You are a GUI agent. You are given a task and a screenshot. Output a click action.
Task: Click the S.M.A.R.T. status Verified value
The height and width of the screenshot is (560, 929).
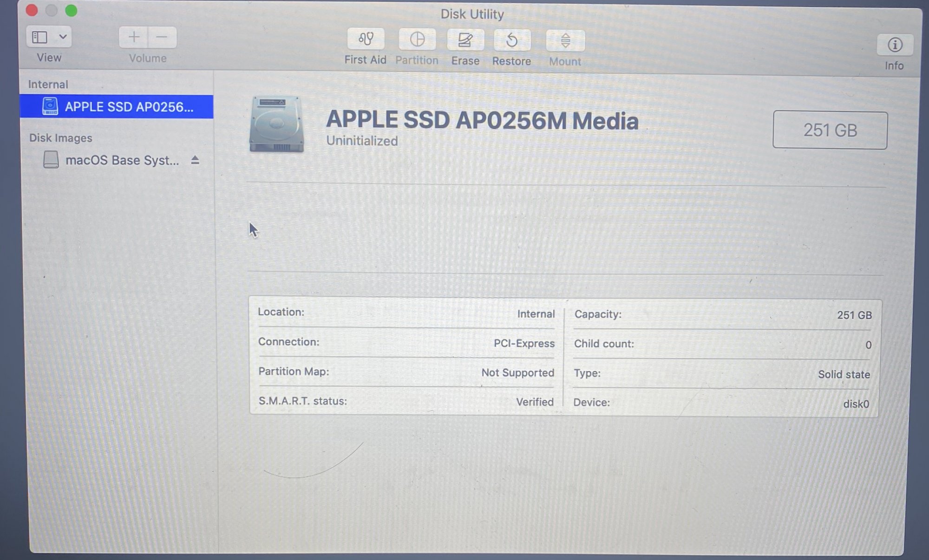click(534, 402)
